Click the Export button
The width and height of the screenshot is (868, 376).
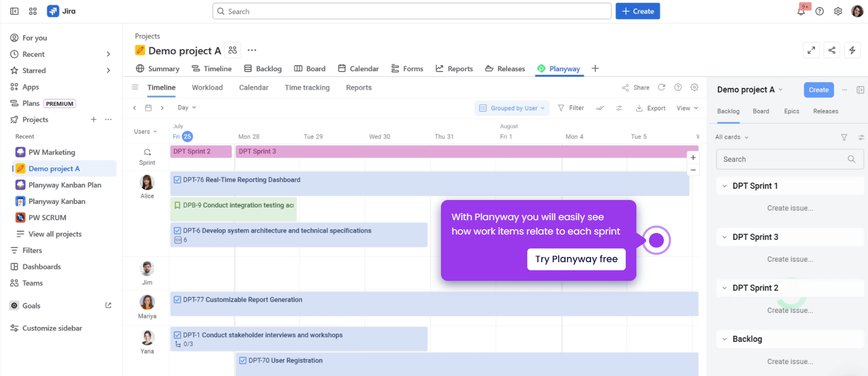click(x=650, y=108)
